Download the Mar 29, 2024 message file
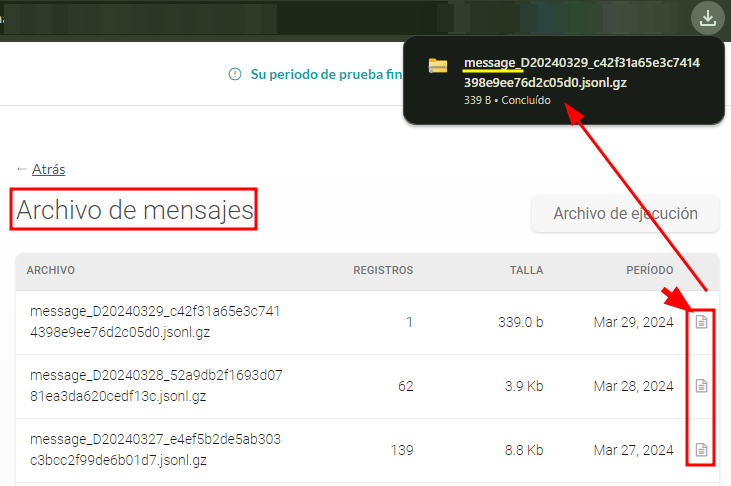 point(701,322)
